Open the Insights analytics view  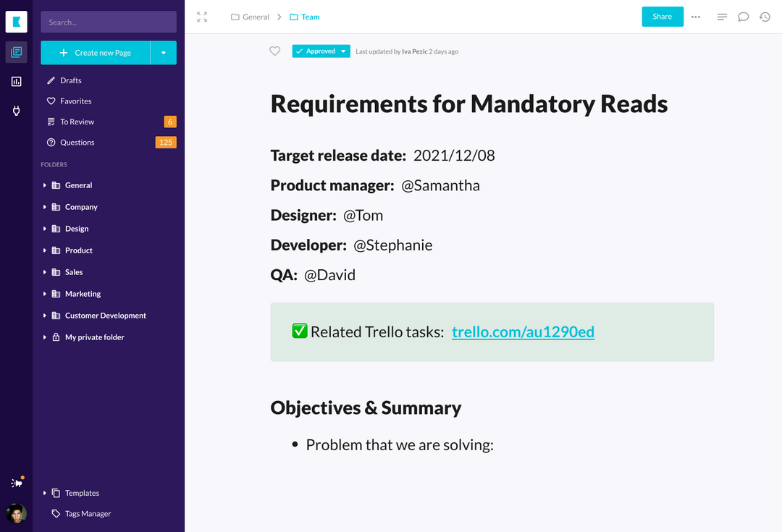[16, 81]
